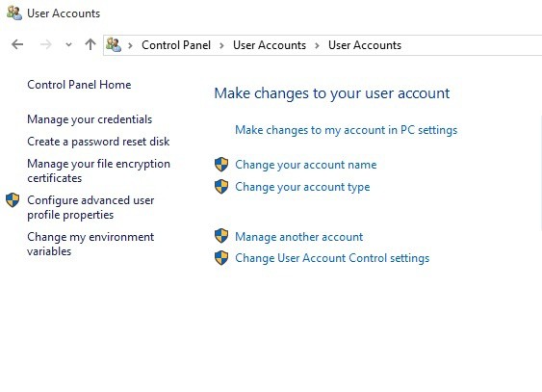Screen dimensions: 542x392
Task: Click shield icon next to Change your account type
Action: pyautogui.click(x=221, y=187)
